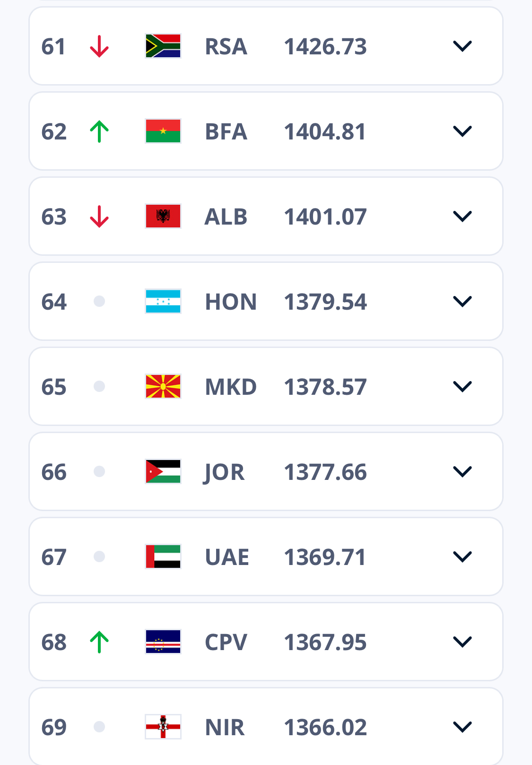
Task: Open the HON row dropdown chevron
Action: (x=462, y=302)
